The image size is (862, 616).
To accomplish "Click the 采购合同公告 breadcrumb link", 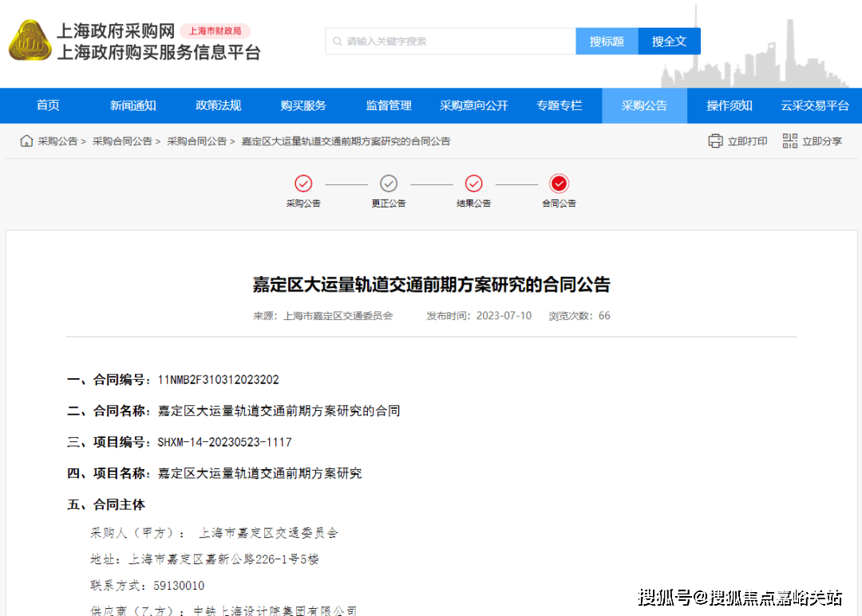I will (x=122, y=141).
